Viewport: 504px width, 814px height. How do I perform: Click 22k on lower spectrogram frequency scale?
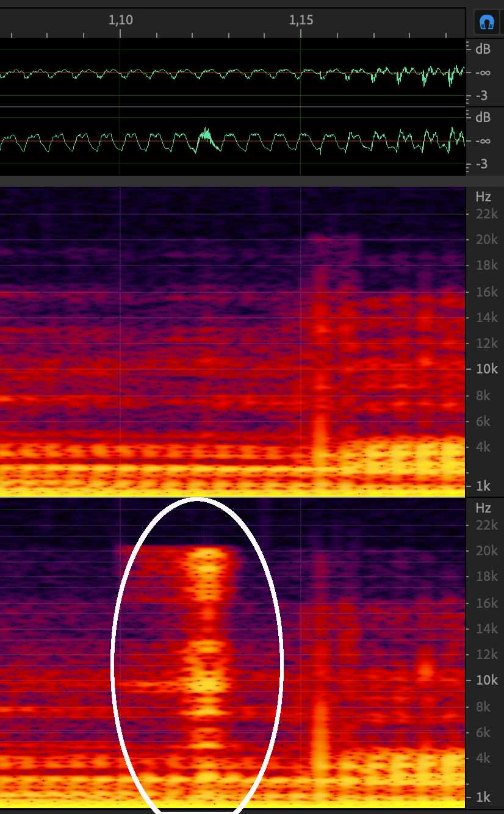[x=486, y=525]
